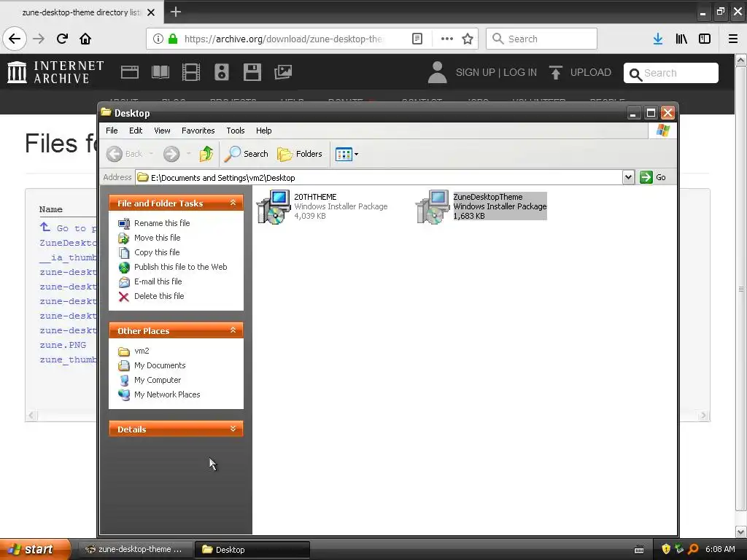Open Explorer Edit menu

pyautogui.click(x=136, y=131)
